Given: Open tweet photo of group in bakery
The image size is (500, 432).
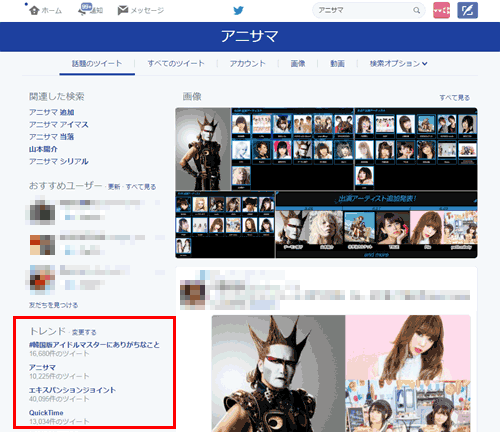Looking at the screenshot, I should click(408, 406).
